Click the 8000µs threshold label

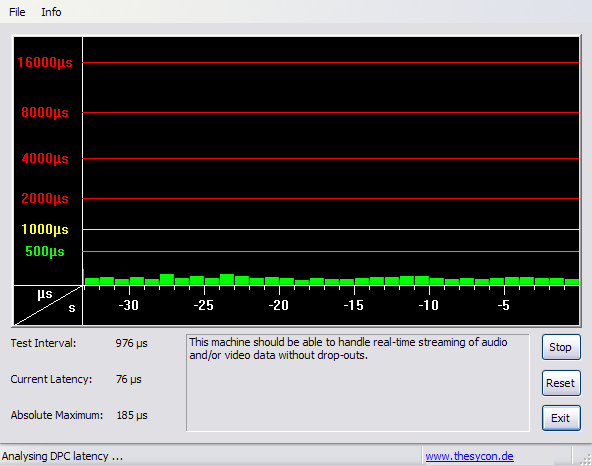click(x=45, y=113)
